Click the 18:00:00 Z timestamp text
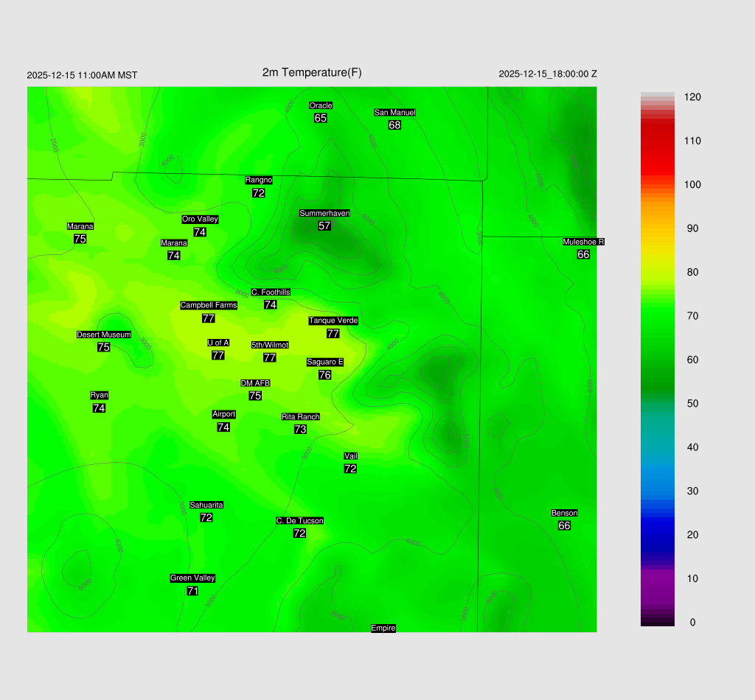Viewport: 755px width, 700px height. pos(548,74)
